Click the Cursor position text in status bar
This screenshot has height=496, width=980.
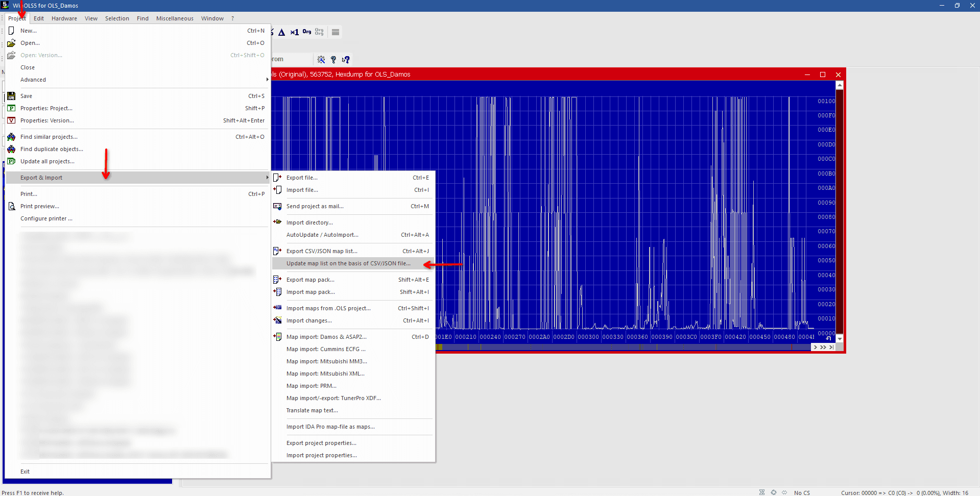(x=904, y=492)
